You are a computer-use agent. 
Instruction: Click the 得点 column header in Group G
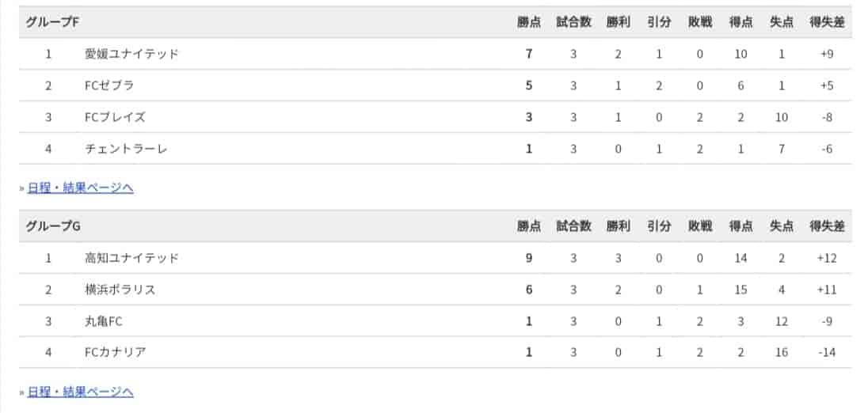[740, 226]
